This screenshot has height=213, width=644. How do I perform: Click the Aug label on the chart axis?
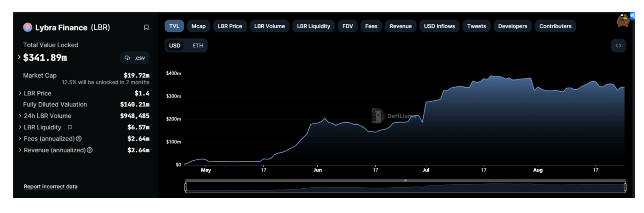pyautogui.click(x=538, y=170)
